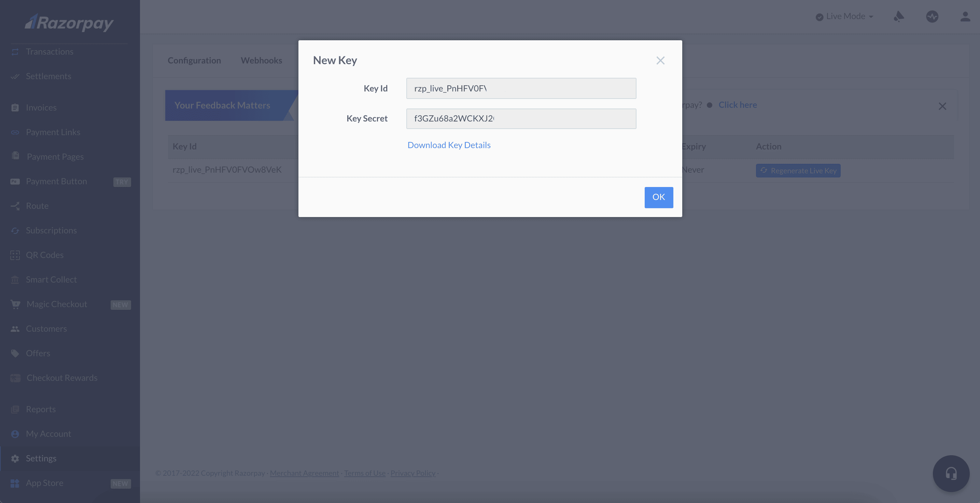The image size is (980, 503).
Task: Click the Subscriptions refresh icon
Action: pos(15,230)
